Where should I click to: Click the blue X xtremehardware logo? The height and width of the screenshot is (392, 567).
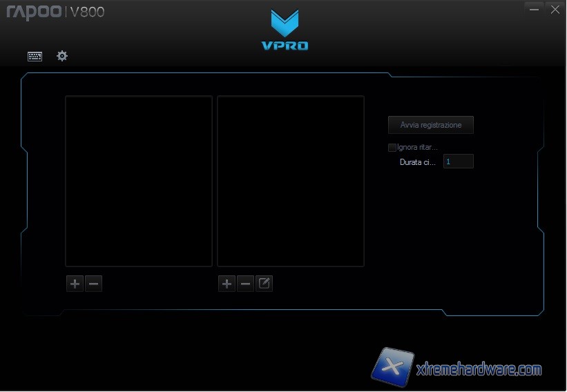pos(393,366)
